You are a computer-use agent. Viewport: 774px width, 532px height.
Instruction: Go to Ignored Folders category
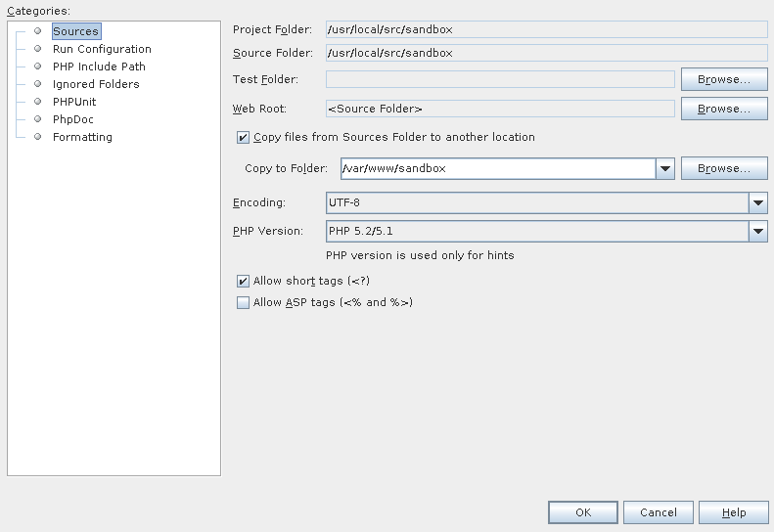coord(96,84)
